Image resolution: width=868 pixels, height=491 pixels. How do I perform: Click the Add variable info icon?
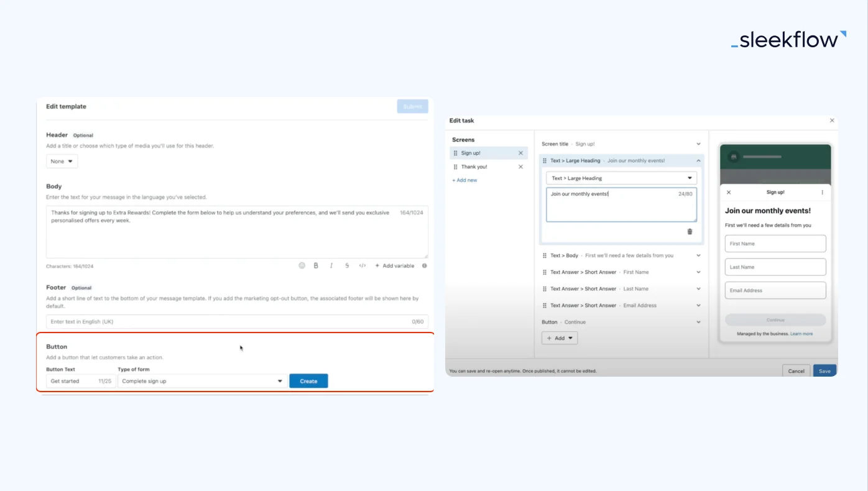425,265
